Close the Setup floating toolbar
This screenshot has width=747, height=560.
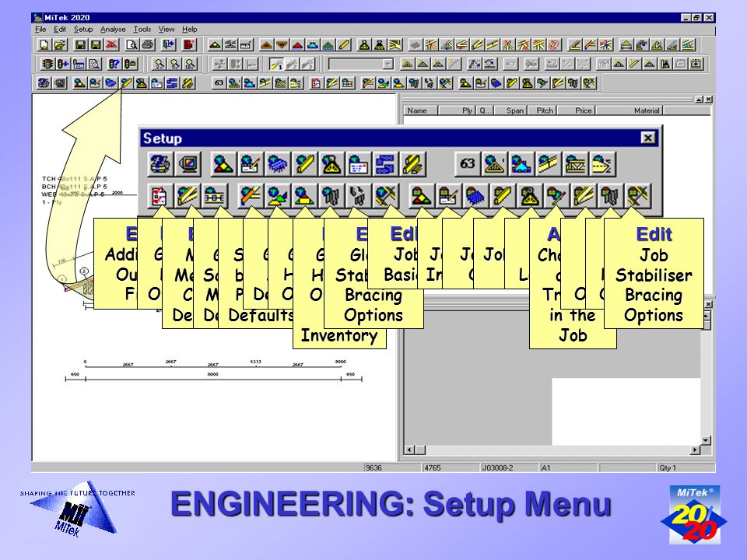pos(647,138)
